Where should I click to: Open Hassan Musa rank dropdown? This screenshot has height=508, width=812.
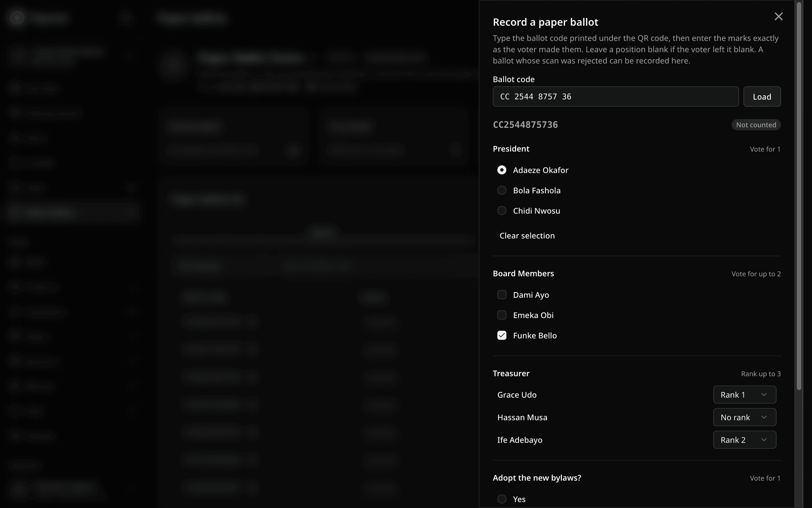(x=745, y=417)
